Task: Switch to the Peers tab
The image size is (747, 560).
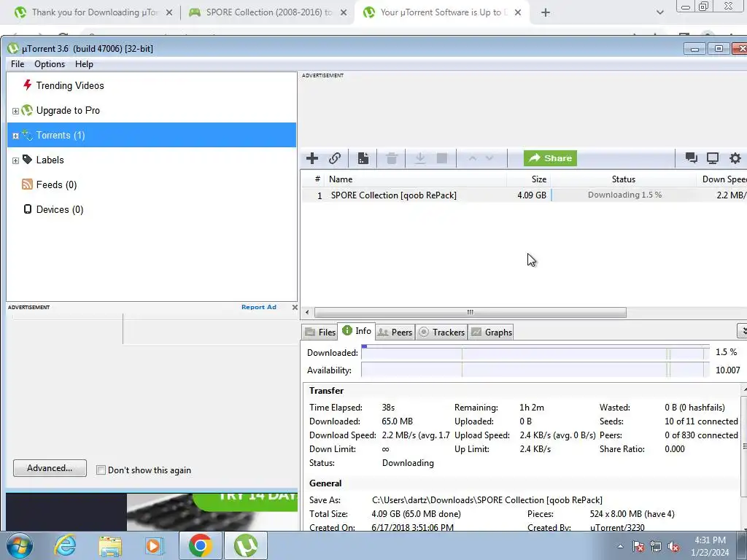Action: pyautogui.click(x=395, y=332)
